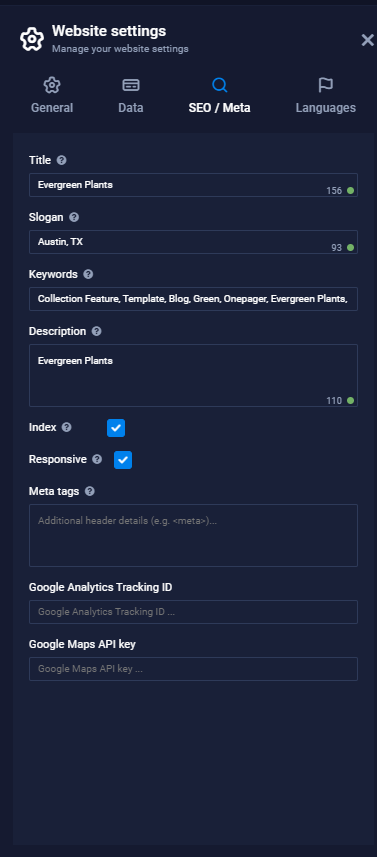Click the help icon next to Keywords

pyautogui.click(x=88, y=274)
